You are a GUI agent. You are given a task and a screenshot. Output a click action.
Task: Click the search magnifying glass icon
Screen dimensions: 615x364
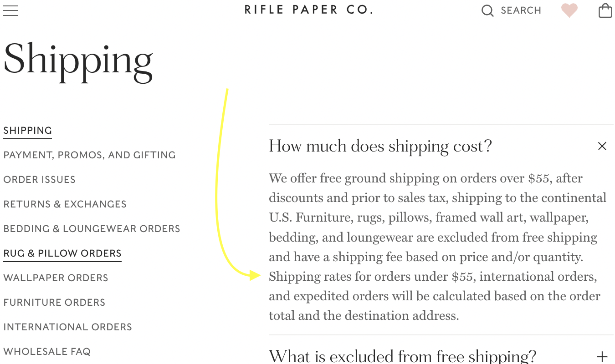[x=487, y=10]
